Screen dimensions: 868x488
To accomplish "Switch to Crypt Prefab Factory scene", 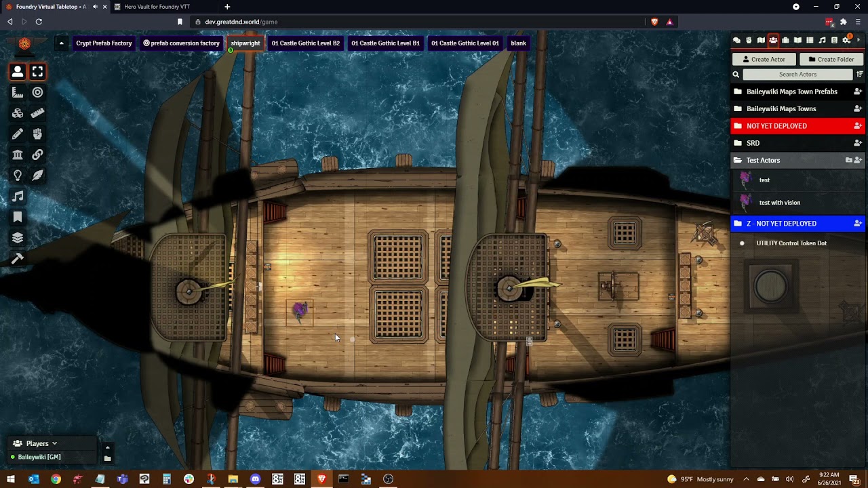I will click(x=104, y=43).
